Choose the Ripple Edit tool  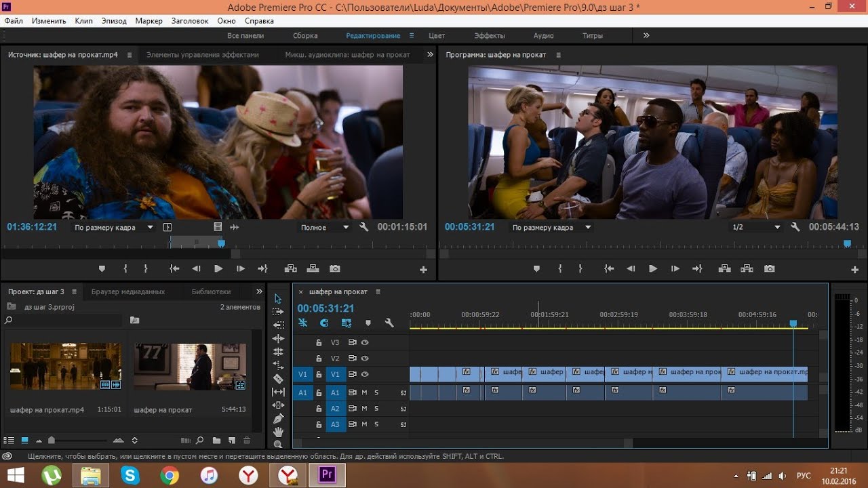pos(278,338)
